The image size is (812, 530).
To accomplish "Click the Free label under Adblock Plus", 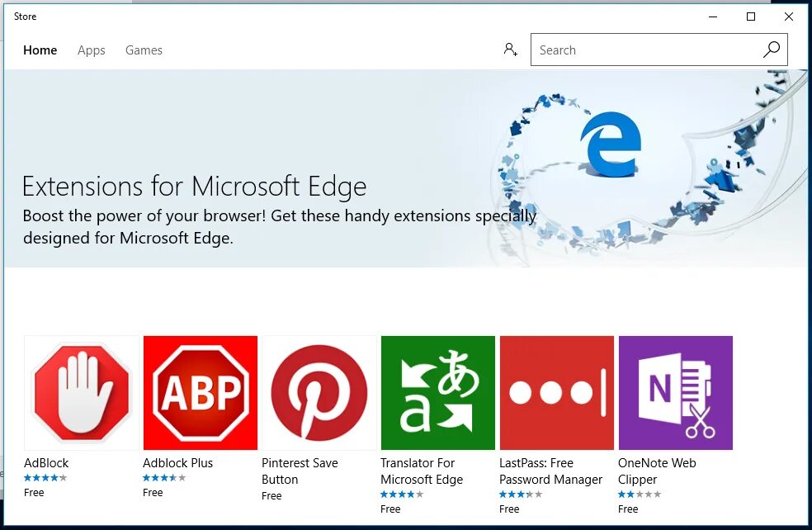I will [x=153, y=493].
